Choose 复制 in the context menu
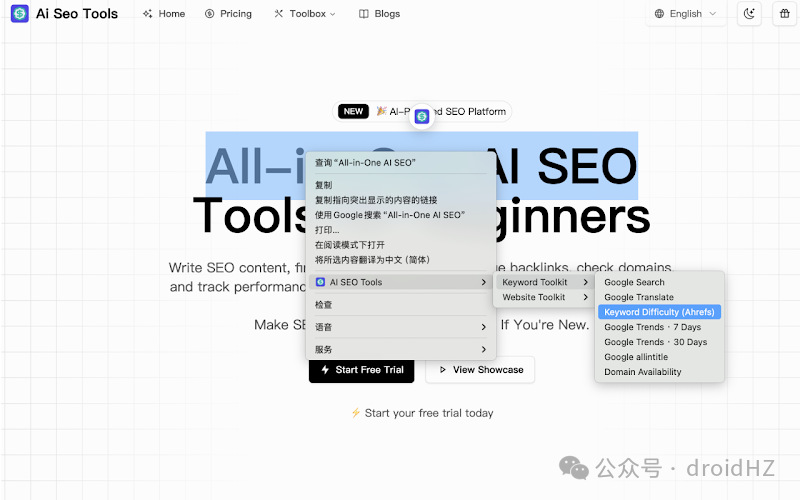The image size is (800, 500). (x=402, y=185)
